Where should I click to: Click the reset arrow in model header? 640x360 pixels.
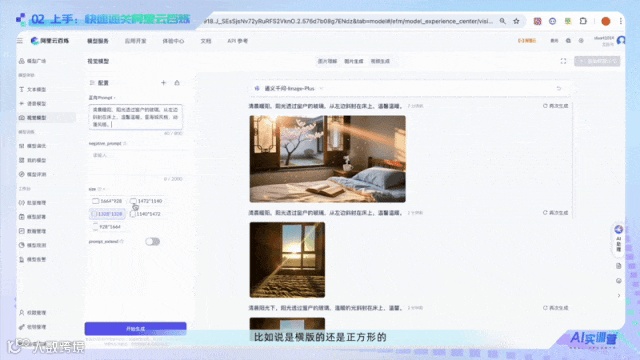pyautogui.click(x=559, y=88)
